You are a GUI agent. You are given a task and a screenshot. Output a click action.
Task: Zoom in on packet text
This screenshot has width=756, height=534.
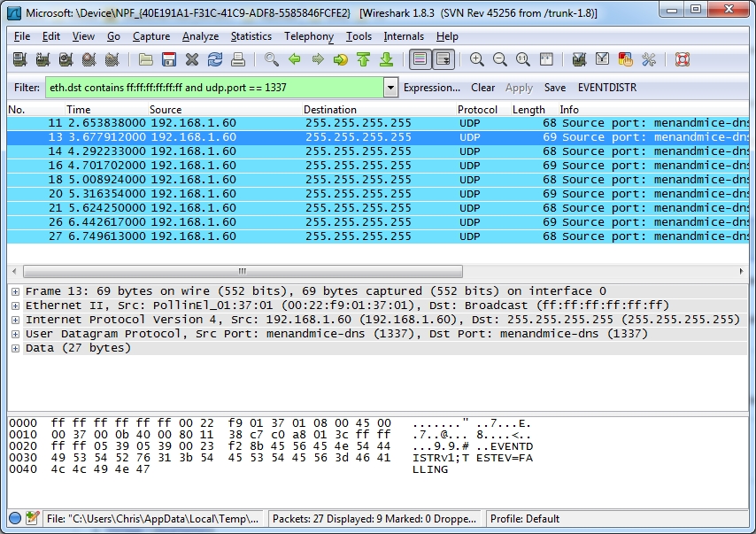[x=477, y=59]
